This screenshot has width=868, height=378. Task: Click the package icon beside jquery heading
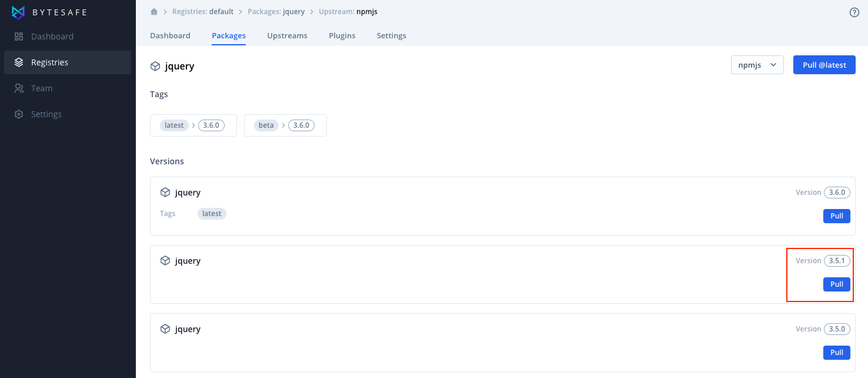[x=155, y=67]
